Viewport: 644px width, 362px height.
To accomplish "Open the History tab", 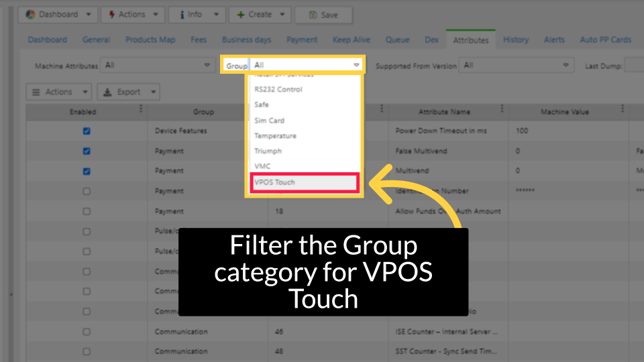I will (x=516, y=40).
